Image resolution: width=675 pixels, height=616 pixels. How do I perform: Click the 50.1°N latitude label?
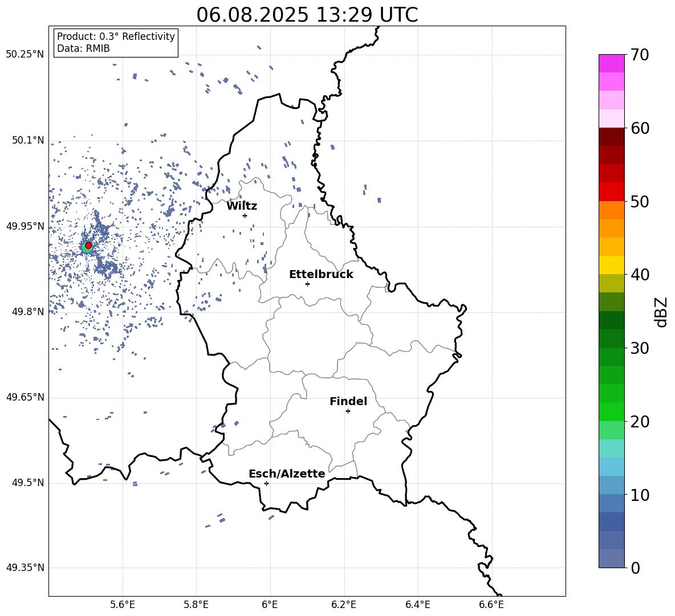point(28,140)
